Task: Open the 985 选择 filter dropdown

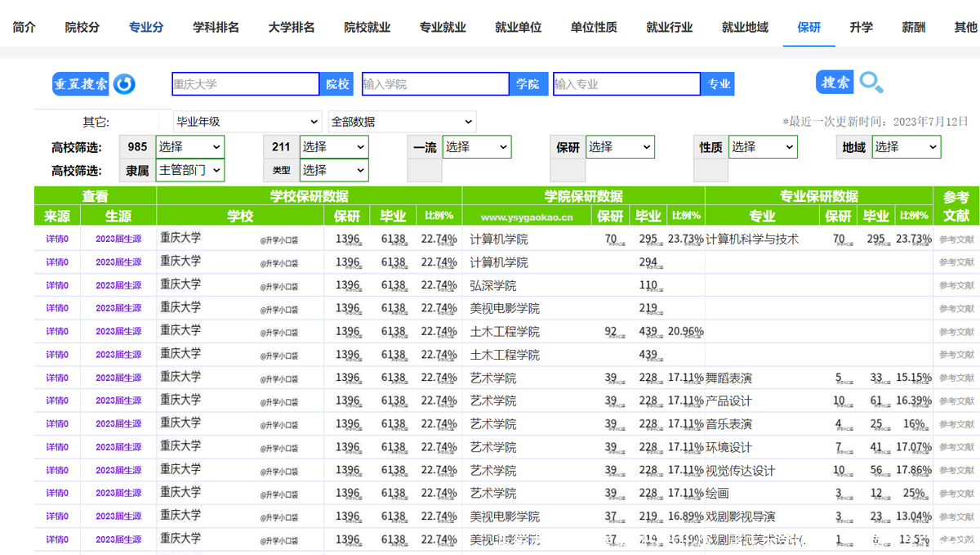Action: pos(189,147)
